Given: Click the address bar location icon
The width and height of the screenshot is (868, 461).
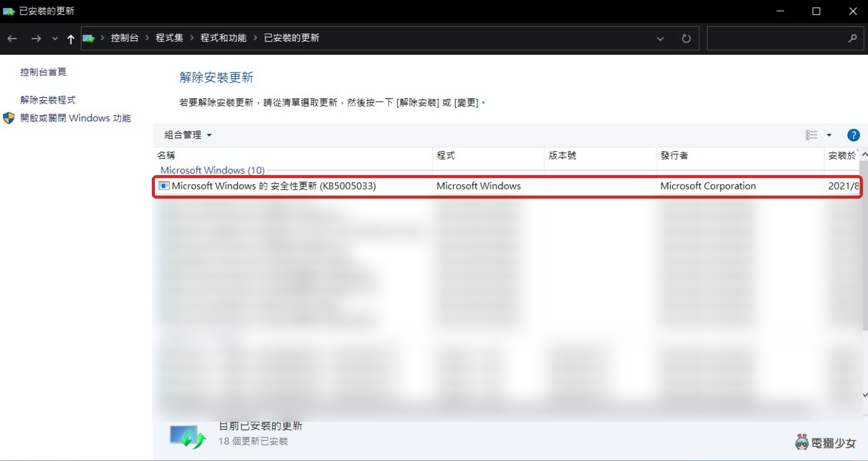Looking at the screenshot, I should coord(89,38).
